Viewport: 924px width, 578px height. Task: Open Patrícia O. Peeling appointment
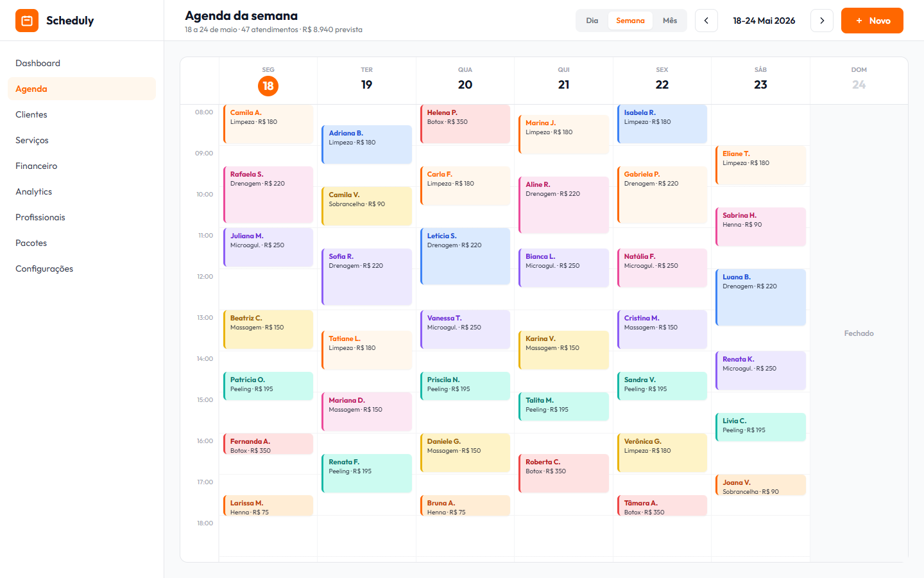[268, 386]
